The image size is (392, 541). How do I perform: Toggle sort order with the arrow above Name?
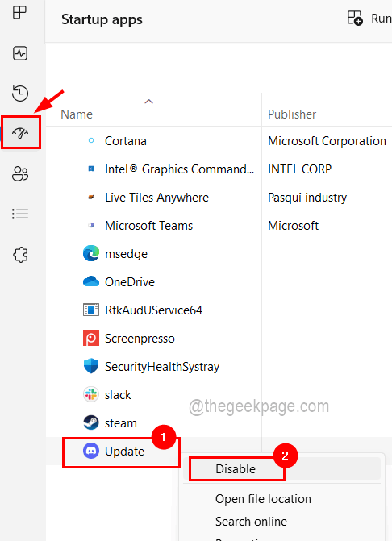coord(148,102)
